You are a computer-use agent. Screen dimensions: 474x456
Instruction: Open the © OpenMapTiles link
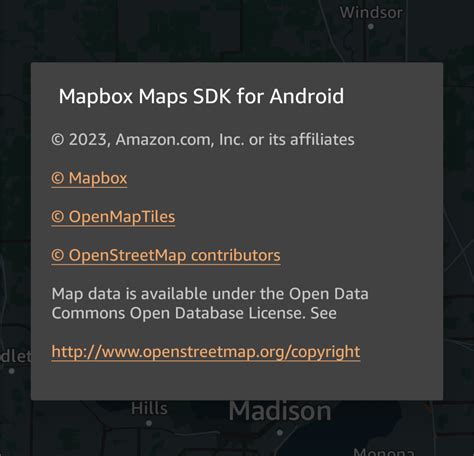click(x=113, y=217)
